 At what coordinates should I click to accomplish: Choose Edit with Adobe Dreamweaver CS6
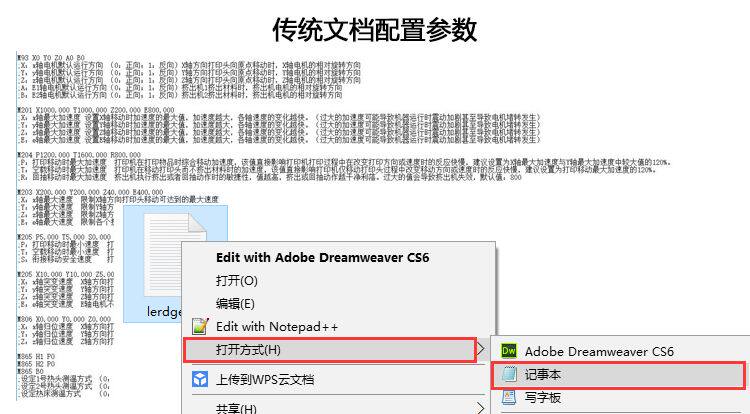(x=322, y=258)
